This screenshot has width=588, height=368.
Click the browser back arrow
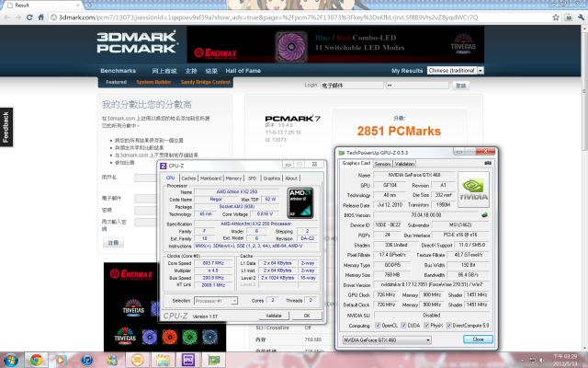(x=6, y=17)
